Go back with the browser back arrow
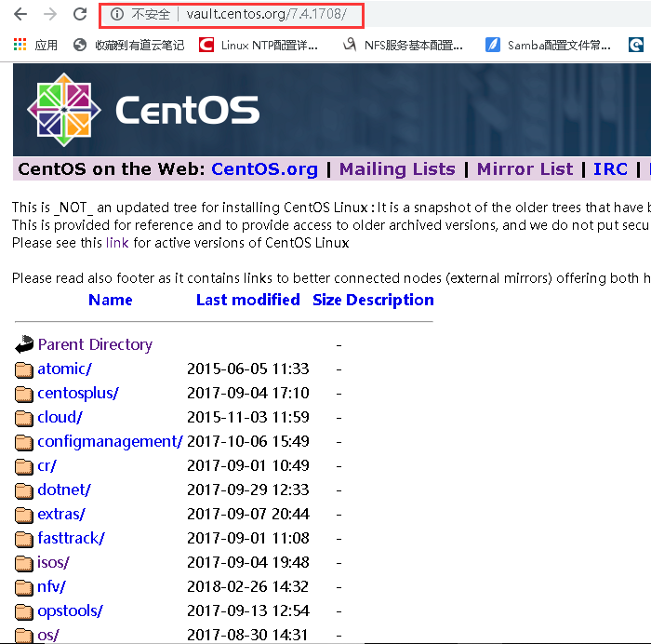This screenshot has width=651, height=644. click(20, 14)
